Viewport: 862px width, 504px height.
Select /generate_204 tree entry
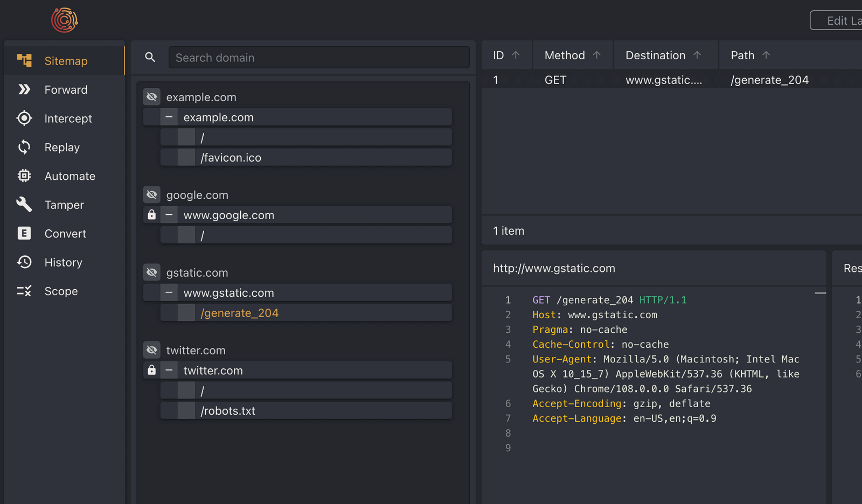tap(306, 313)
